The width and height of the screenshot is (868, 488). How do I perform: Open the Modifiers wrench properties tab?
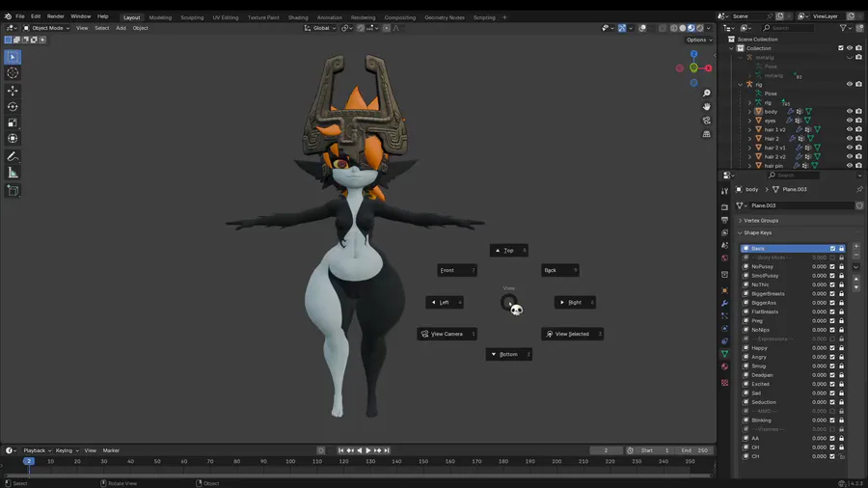coord(724,303)
